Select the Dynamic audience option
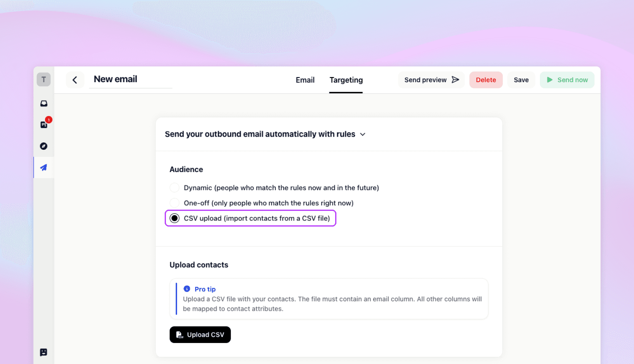 (174, 187)
